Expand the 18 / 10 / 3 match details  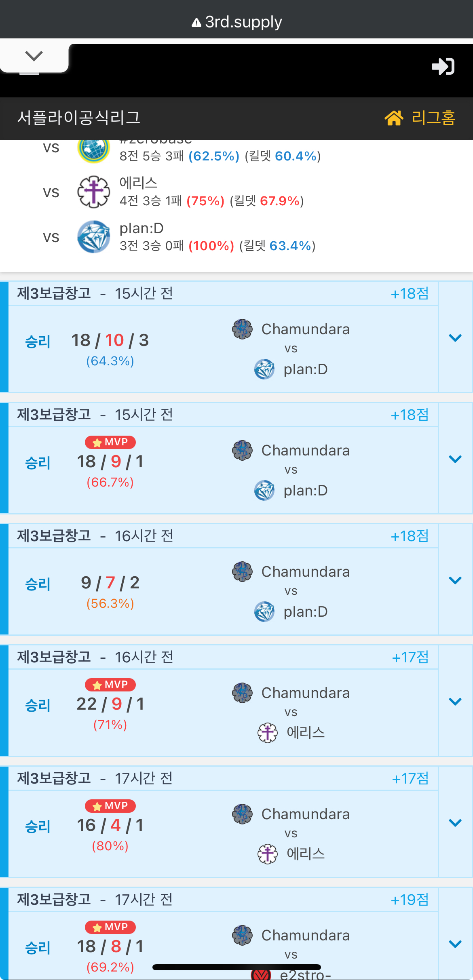(x=455, y=338)
